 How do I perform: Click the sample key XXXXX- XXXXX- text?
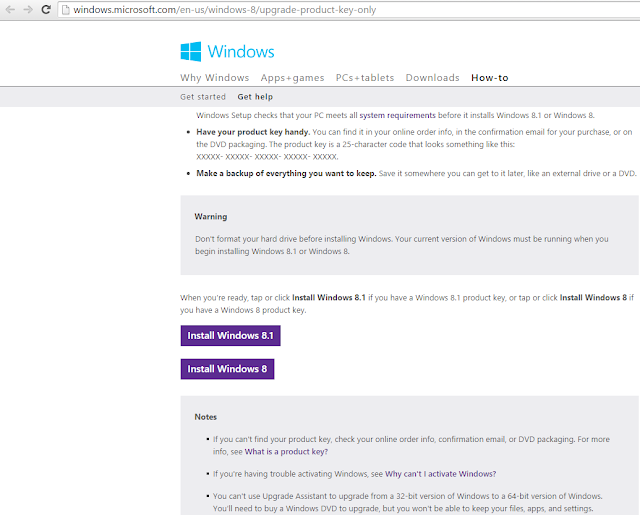[267, 157]
